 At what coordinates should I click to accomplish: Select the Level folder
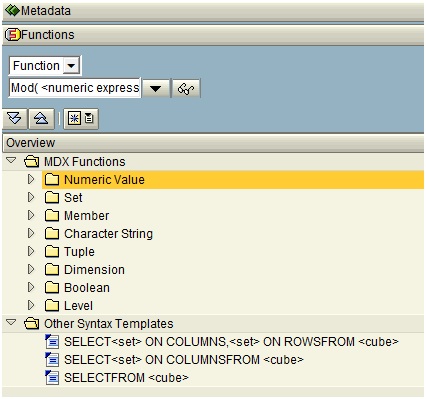coord(78,306)
